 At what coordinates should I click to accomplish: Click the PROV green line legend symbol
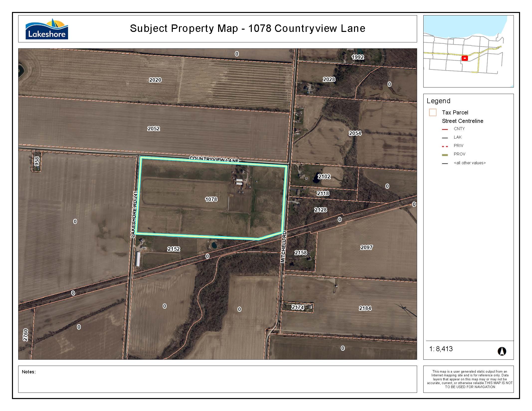445,155
